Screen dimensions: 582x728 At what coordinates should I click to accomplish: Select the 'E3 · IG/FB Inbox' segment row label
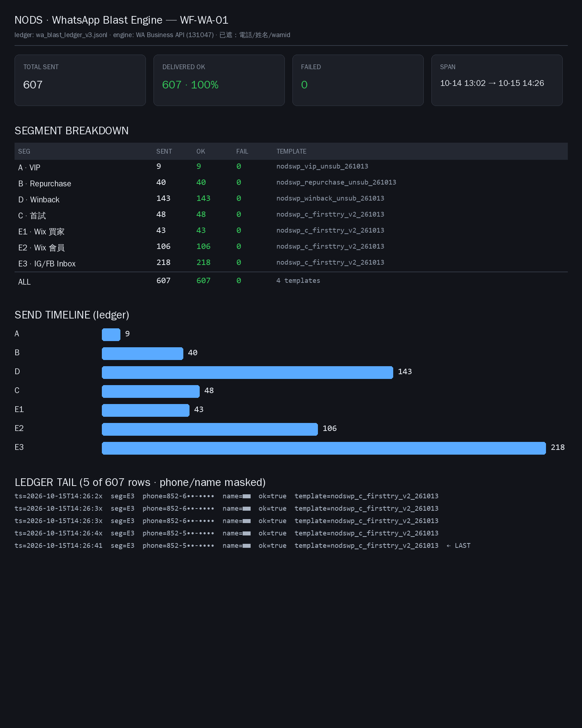coord(47,264)
